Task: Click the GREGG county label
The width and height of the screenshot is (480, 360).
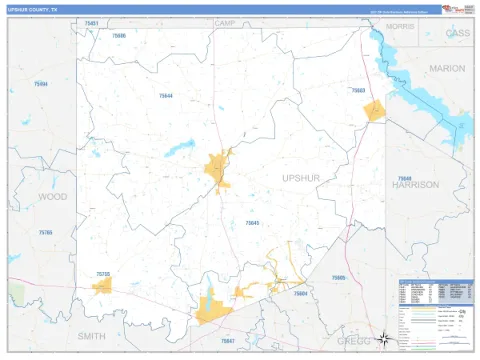Action: click(354, 341)
